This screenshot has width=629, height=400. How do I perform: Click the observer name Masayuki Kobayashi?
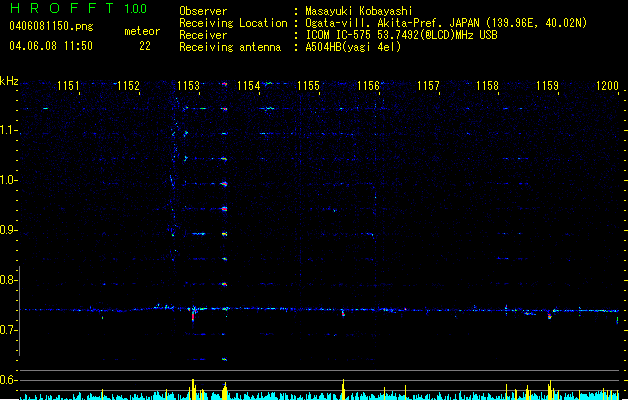[359, 11]
